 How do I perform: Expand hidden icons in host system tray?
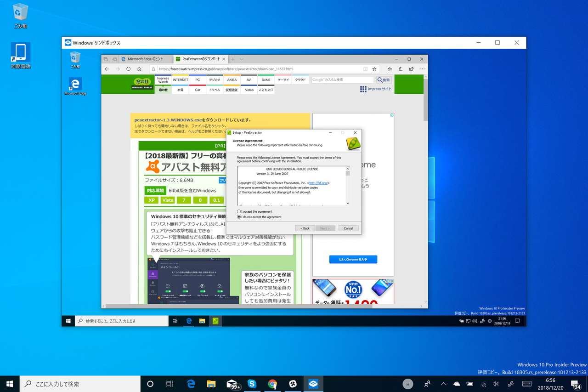443,384
